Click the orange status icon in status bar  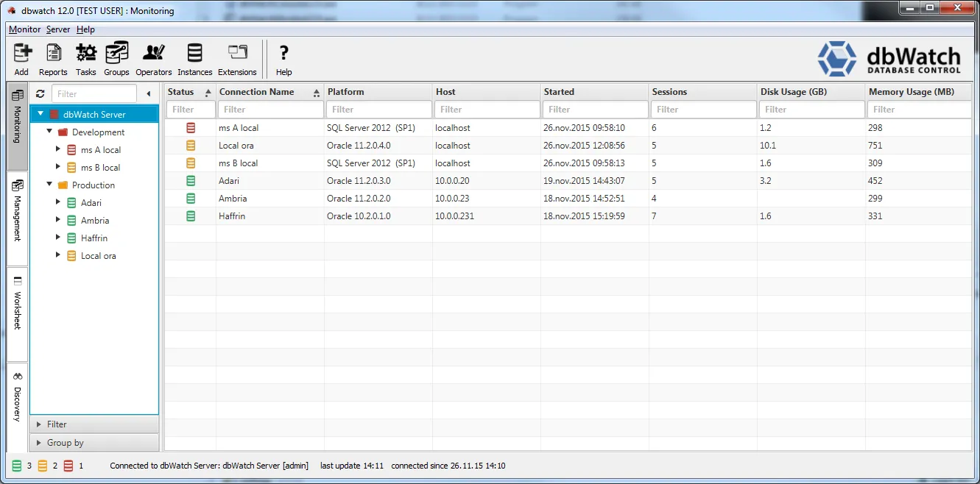coord(43,466)
